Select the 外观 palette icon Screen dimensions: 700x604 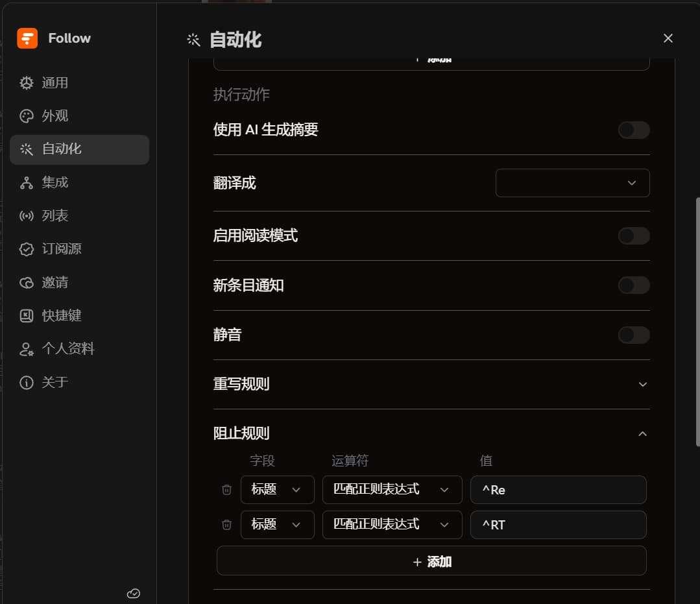click(27, 116)
